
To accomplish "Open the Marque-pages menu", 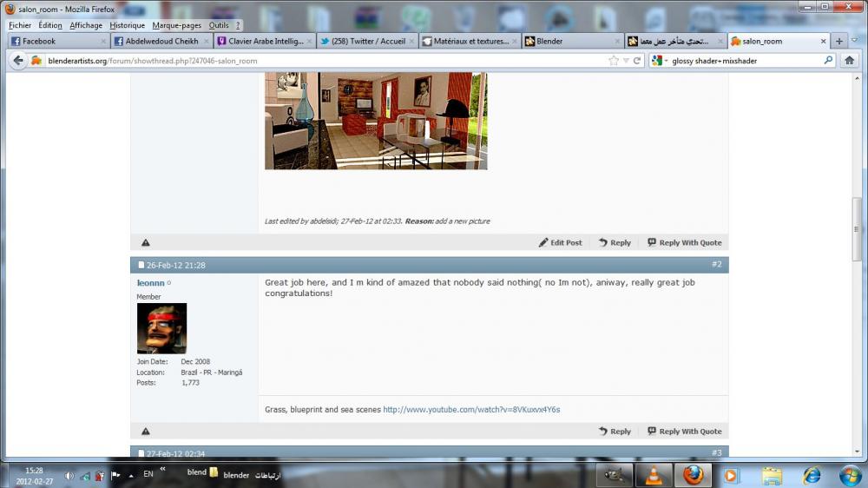I will 176,25.
